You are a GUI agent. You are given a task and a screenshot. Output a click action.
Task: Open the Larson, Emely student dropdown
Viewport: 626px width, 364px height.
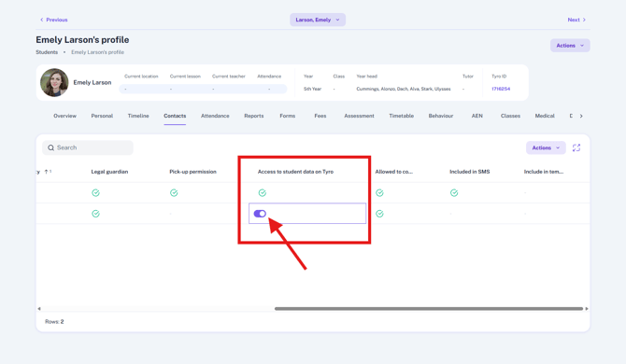[x=318, y=20]
